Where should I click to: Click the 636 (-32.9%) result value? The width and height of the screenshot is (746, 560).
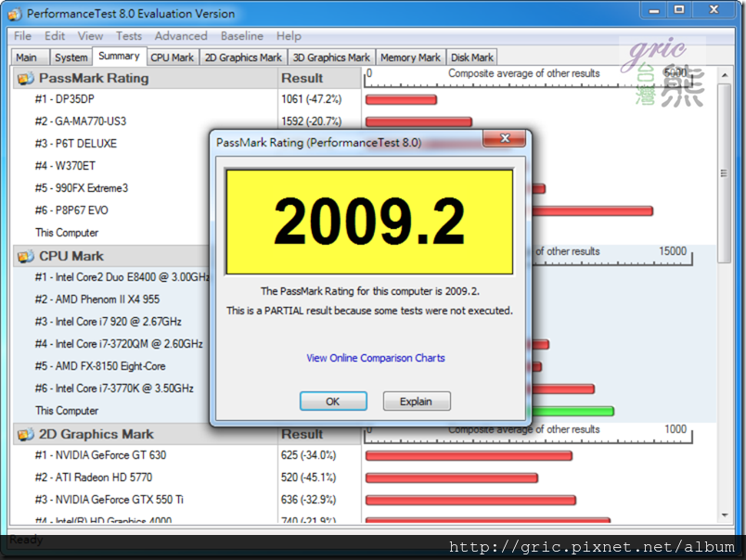pos(308,500)
